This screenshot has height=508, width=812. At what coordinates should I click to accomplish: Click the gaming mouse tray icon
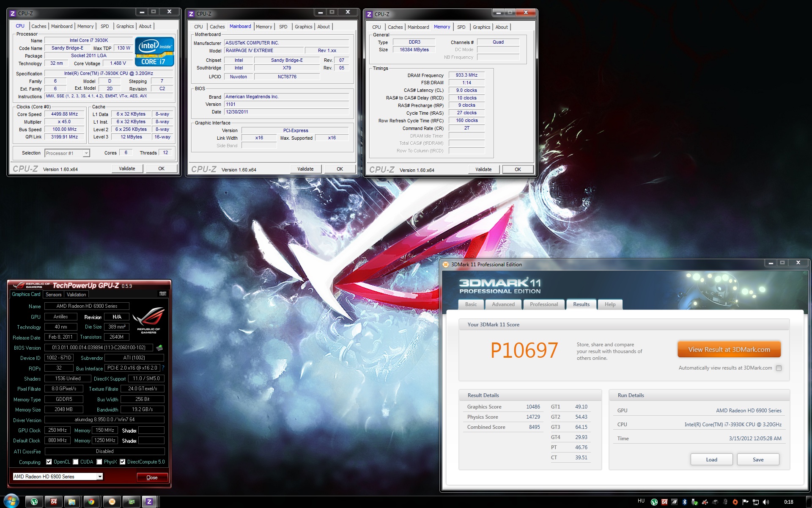[x=725, y=502]
